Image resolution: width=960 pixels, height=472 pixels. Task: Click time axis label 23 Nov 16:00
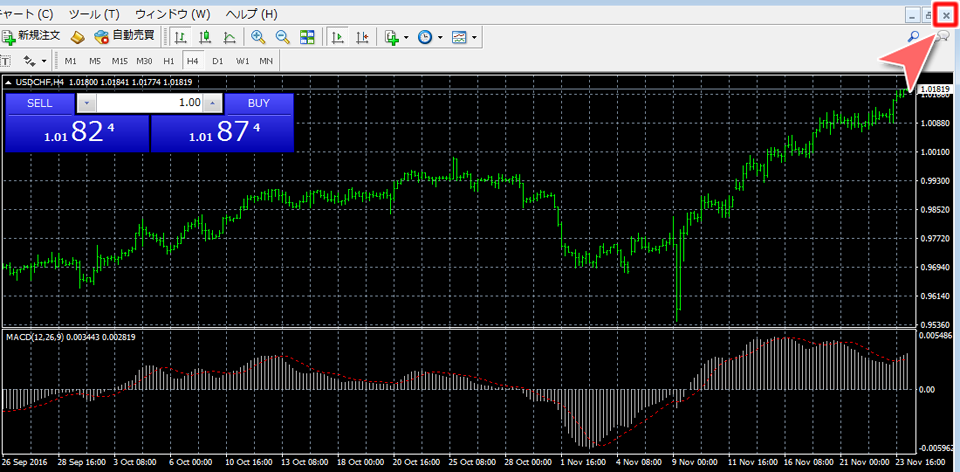click(923, 461)
